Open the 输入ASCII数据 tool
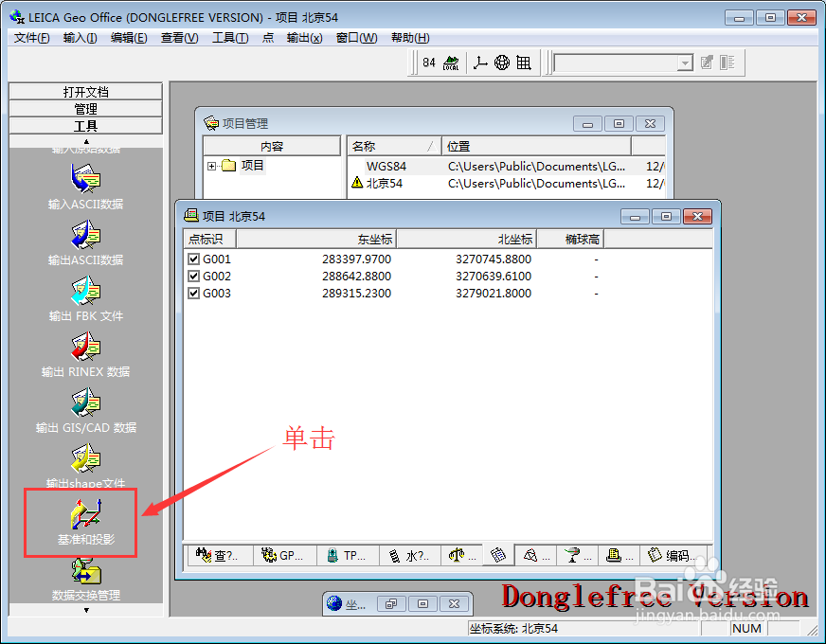The width and height of the screenshot is (826, 644). (85, 187)
